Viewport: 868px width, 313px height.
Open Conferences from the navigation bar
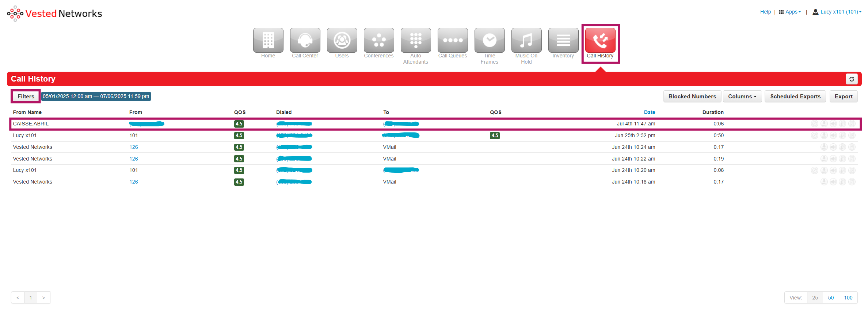[x=378, y=41]
